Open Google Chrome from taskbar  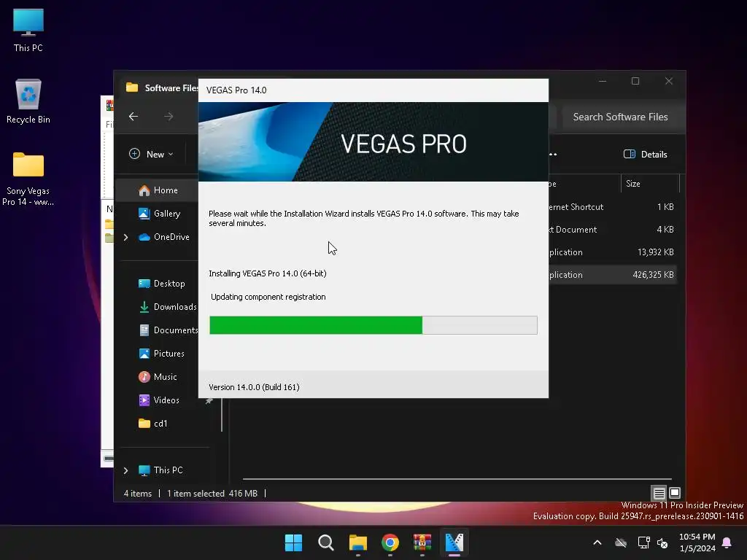[390, 542]
